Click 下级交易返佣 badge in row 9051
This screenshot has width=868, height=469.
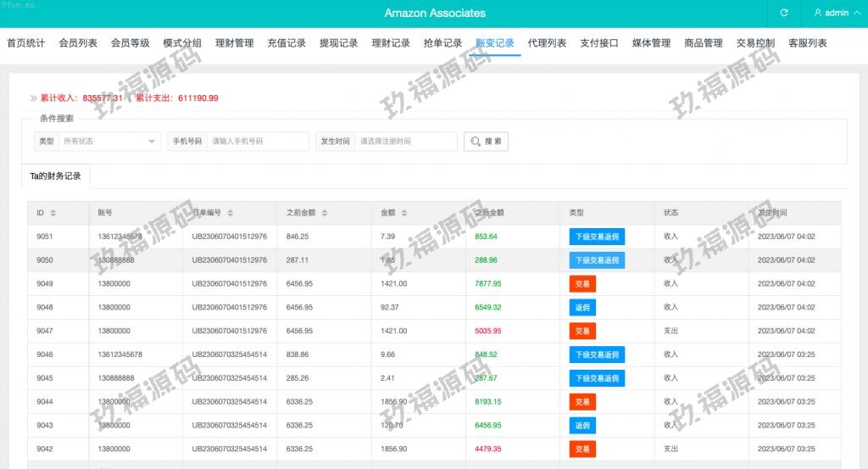click(x=597, y=237)
